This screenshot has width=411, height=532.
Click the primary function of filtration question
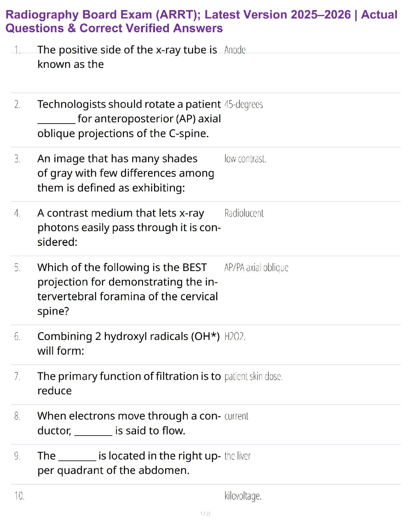click(129, 383)
